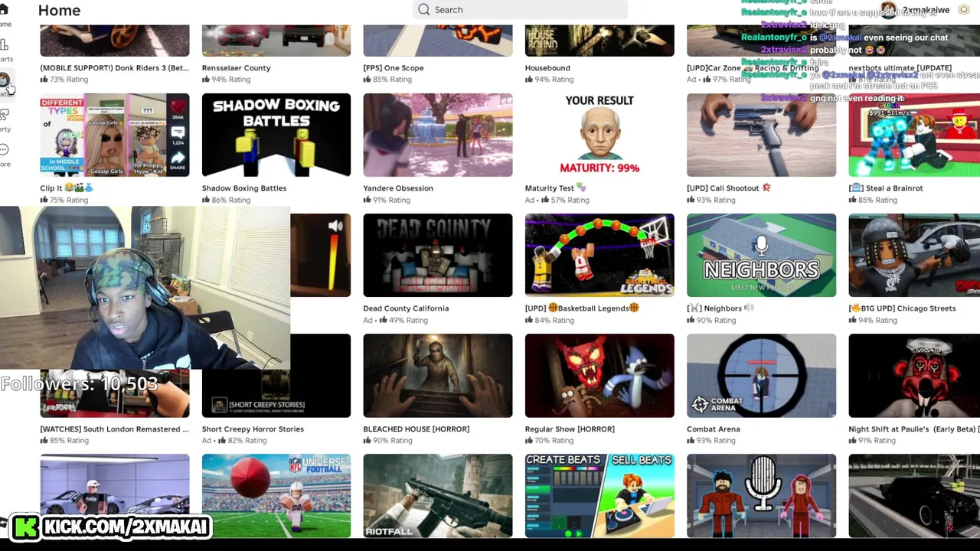Open the microphone avatars game thumbnail

click(761, 495)
